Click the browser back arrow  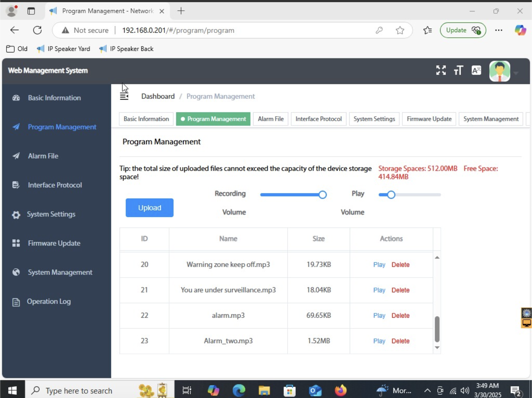click(x=14, y=30)
